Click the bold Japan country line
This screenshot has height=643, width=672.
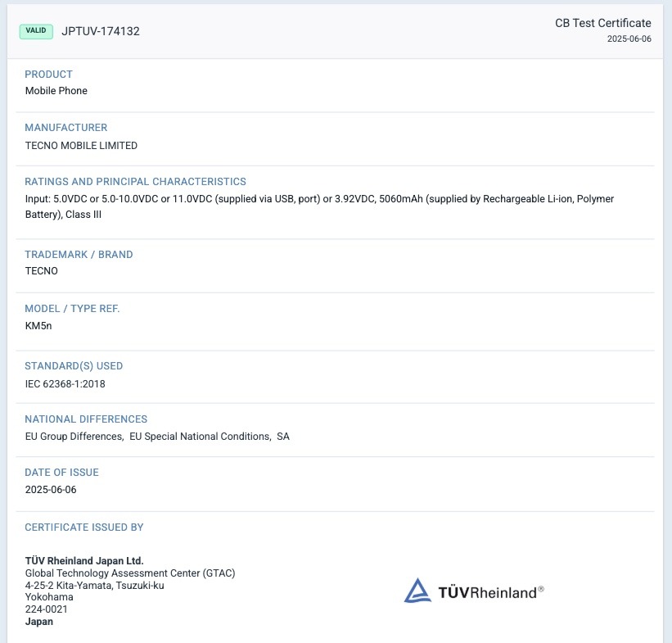click(39, 622)
